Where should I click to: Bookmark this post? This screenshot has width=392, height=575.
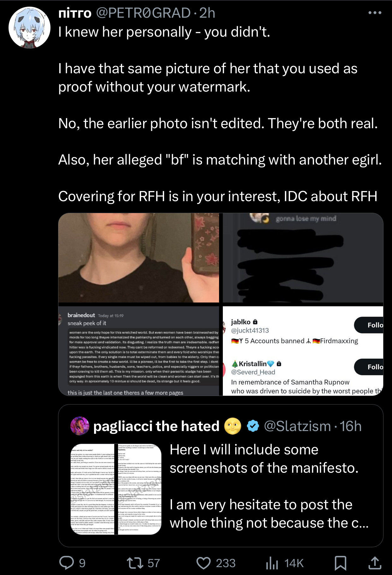340,563
